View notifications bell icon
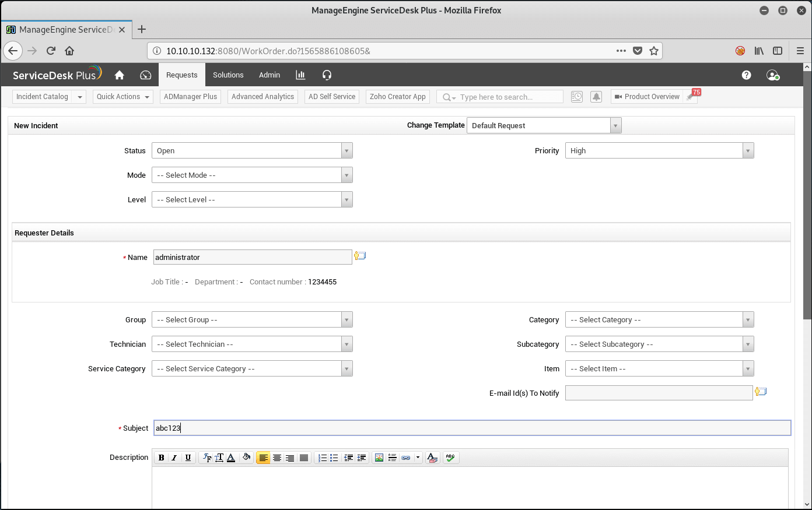Viewport: 812px width, 510px height. (x=596, y=97)
